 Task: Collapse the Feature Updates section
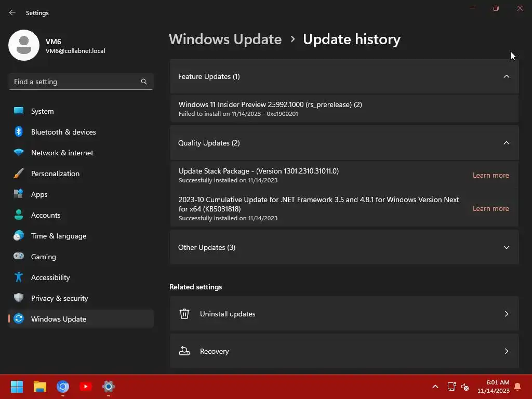coord(506,77)
